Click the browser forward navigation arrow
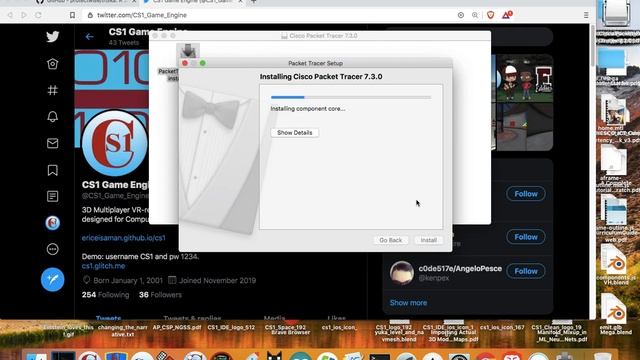 click(24, 15)
